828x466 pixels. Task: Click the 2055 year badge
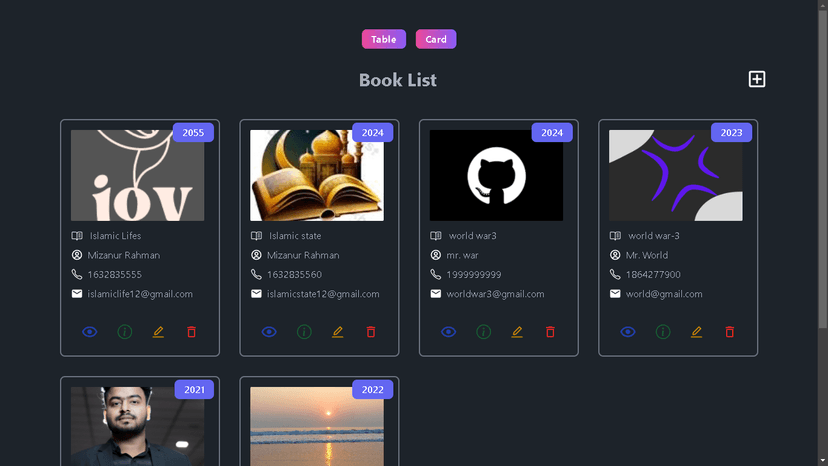point(193,133)
